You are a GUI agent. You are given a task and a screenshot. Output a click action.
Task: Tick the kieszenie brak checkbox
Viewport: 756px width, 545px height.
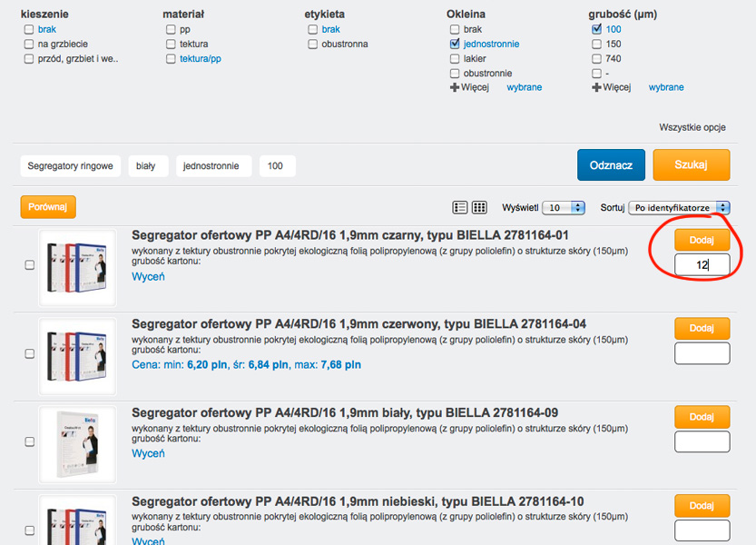pos(29,29)
